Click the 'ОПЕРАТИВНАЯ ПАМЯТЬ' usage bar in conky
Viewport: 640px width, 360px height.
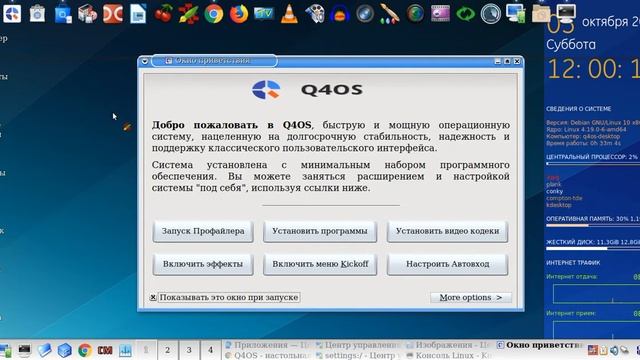click(593, 225)
